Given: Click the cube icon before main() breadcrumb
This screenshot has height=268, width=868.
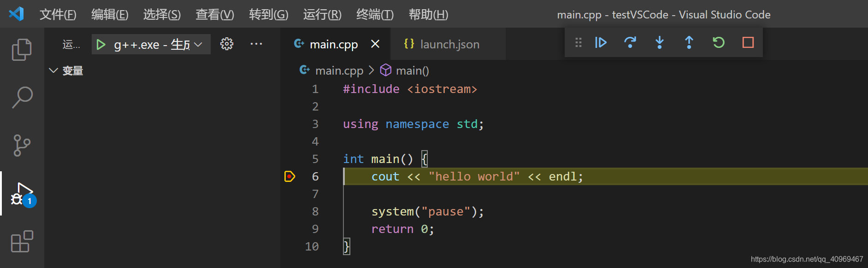Looking at the screenshot, I should [x=386, y=70].
